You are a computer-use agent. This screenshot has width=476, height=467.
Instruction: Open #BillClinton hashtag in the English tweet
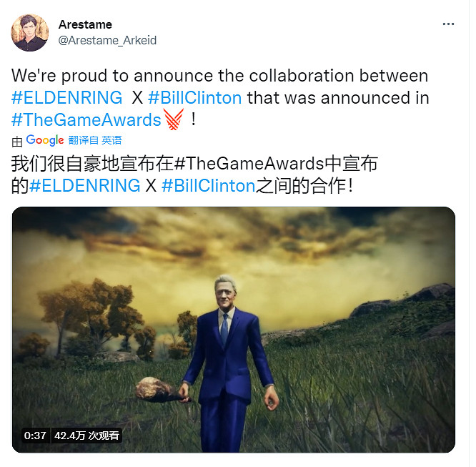195,98
